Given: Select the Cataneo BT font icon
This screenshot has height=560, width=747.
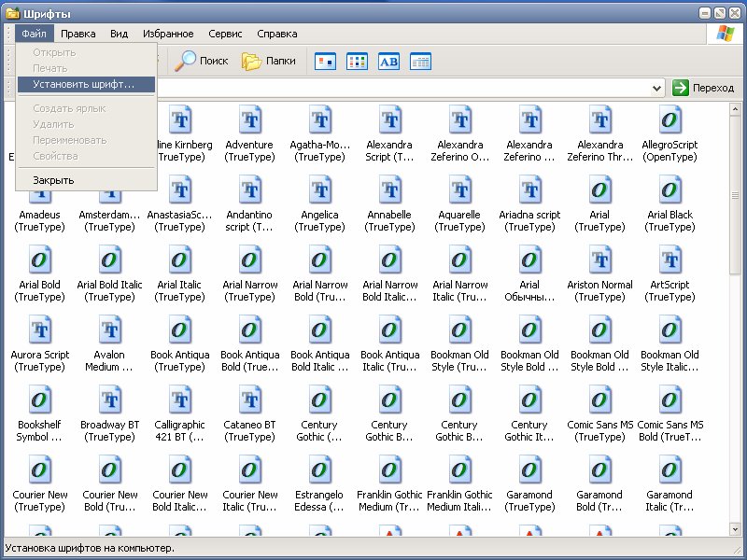Looking at the screenshot, I should click(249, 399).
